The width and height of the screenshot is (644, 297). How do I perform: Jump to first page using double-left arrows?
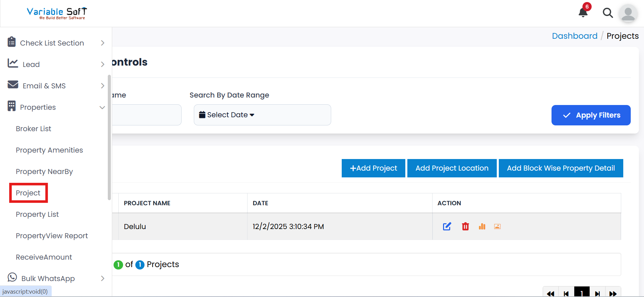pos(550,294)
